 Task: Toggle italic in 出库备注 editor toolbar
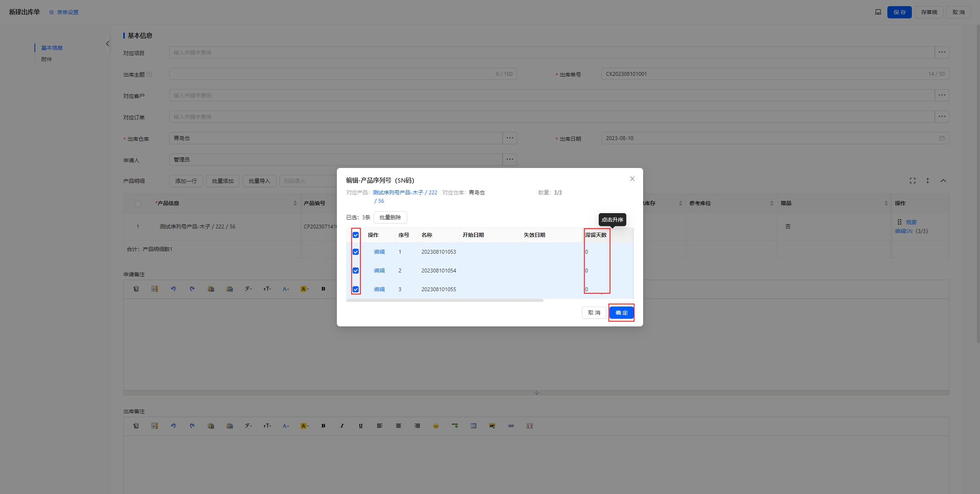coord(342,426)
